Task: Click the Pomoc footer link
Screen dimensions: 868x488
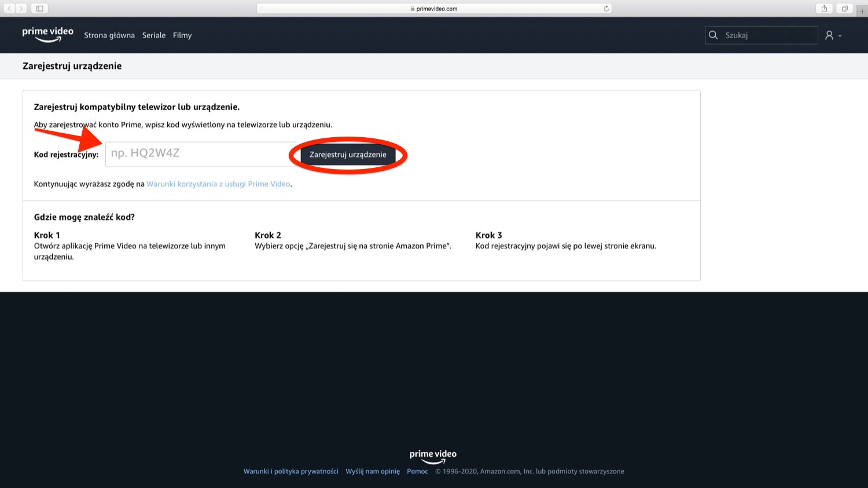Action: [417, 471]
